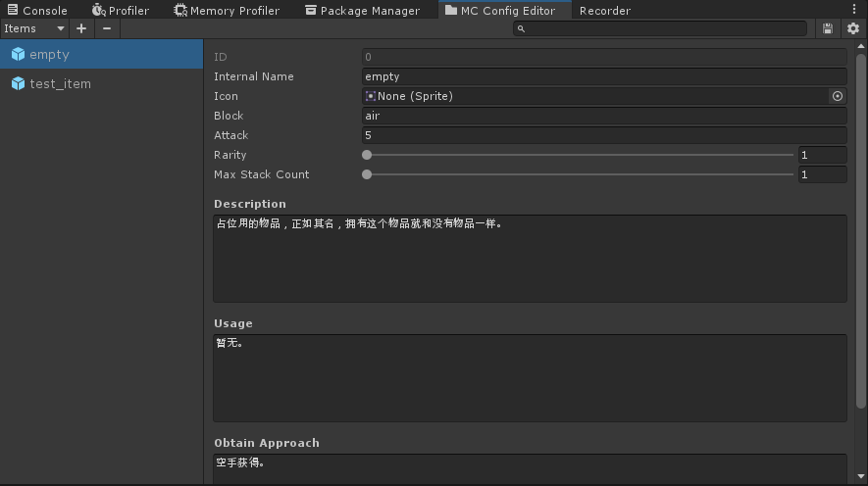
Task: Click the Max Stack Count label
Action: point(261,174)
